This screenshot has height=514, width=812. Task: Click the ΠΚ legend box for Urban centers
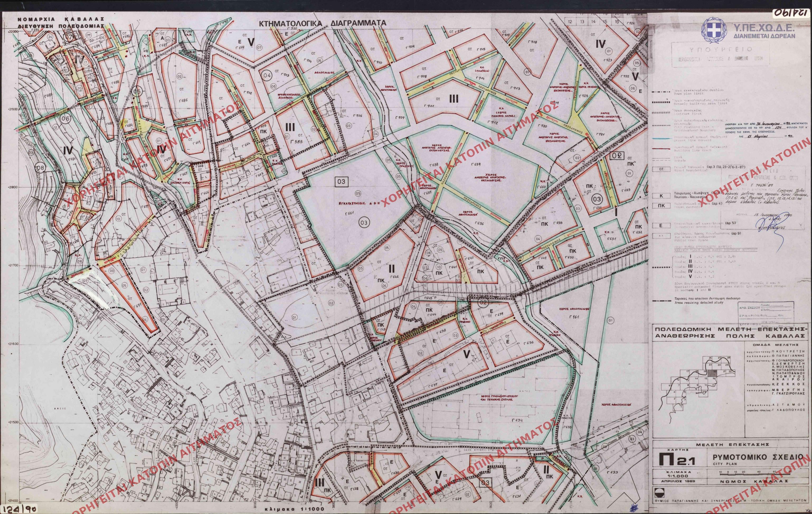(661, 205)
